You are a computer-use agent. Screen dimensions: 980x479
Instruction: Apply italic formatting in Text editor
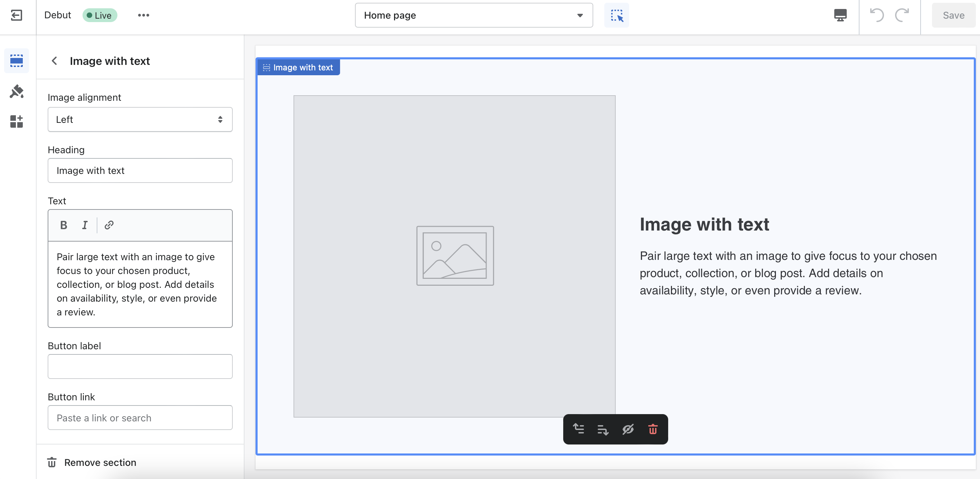pos(85,225)
